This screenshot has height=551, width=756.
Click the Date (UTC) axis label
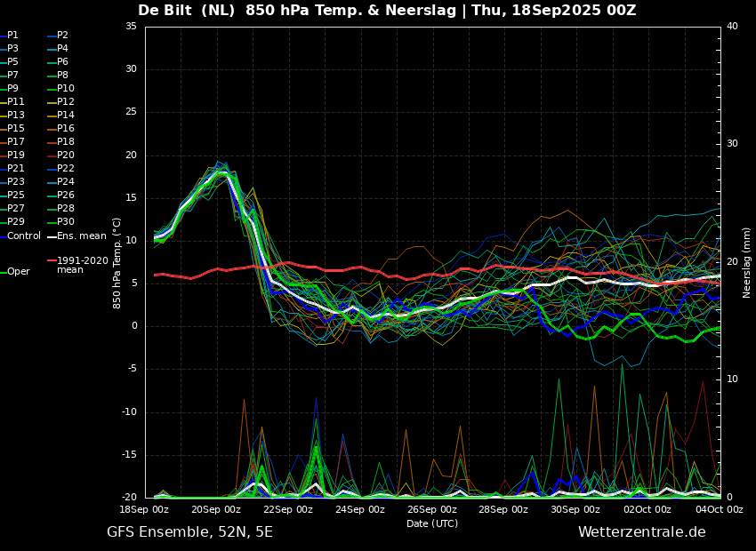(432, 523)
